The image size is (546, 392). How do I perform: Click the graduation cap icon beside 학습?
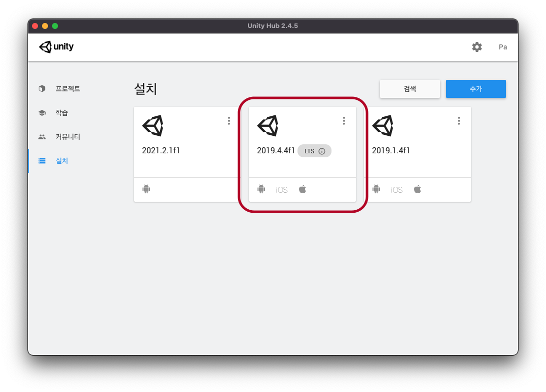[42, 113]
